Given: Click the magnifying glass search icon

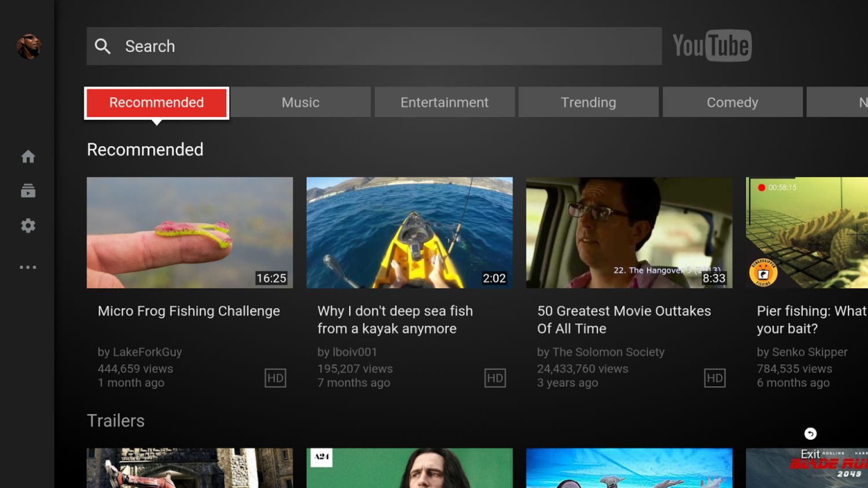Looking at the screenshot, I should 103,46.
